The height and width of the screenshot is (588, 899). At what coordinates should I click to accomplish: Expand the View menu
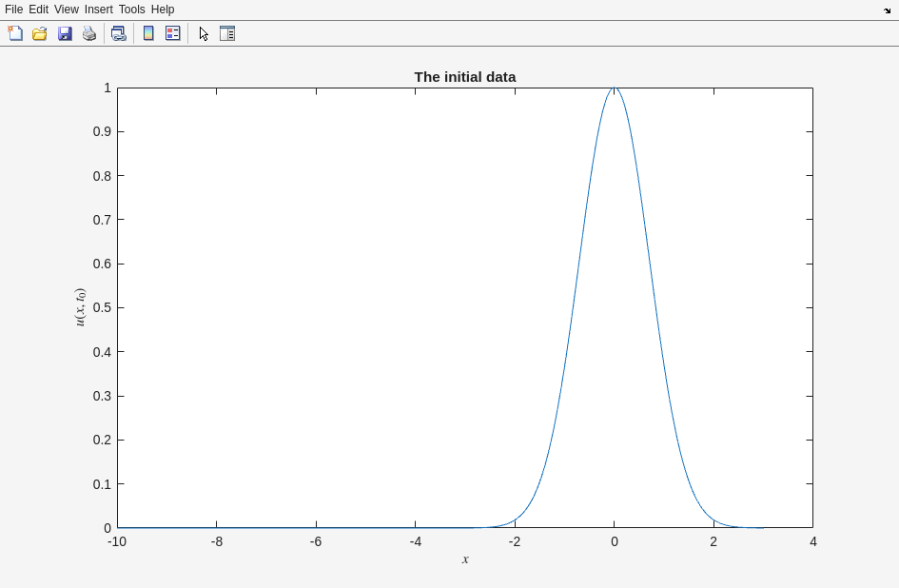pyautogui.click(x=66, y=10)
